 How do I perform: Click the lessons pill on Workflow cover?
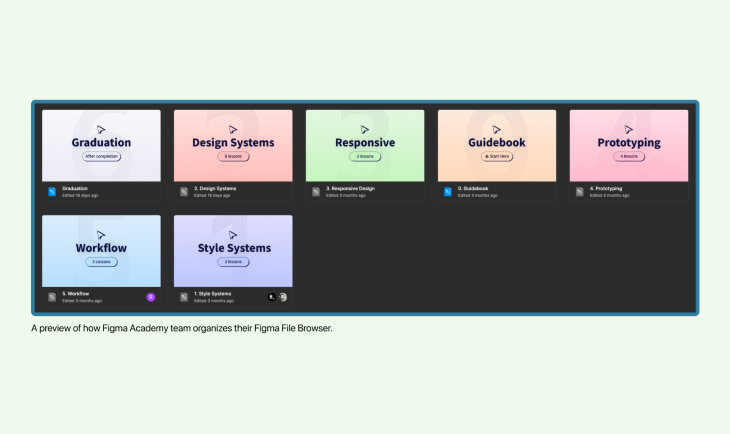[x=101, y=262]
